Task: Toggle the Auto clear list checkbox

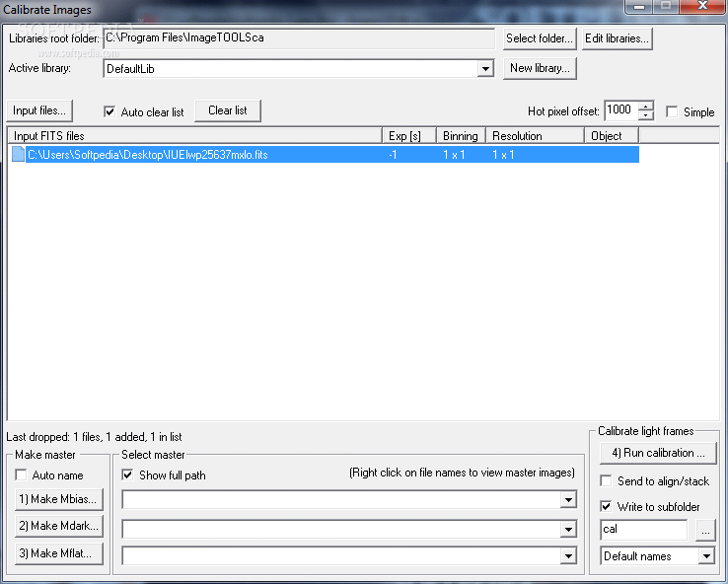Action: tap(109, 111)
